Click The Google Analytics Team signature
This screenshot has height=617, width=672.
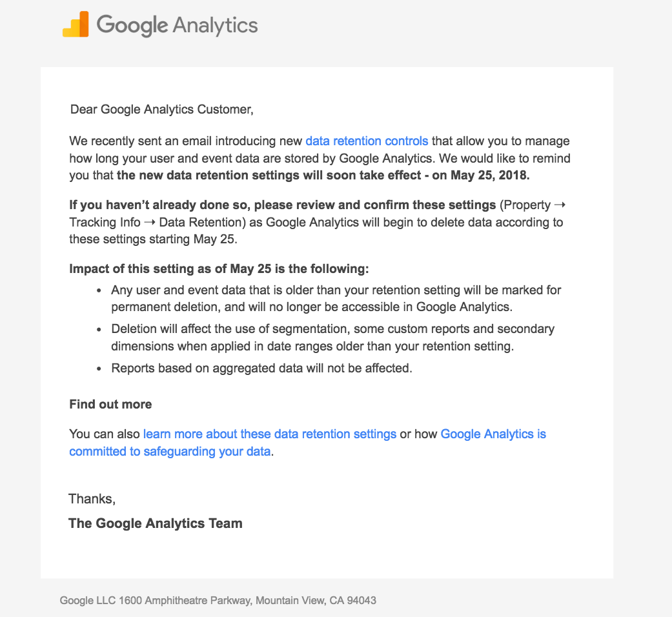[x=156, y=523]
